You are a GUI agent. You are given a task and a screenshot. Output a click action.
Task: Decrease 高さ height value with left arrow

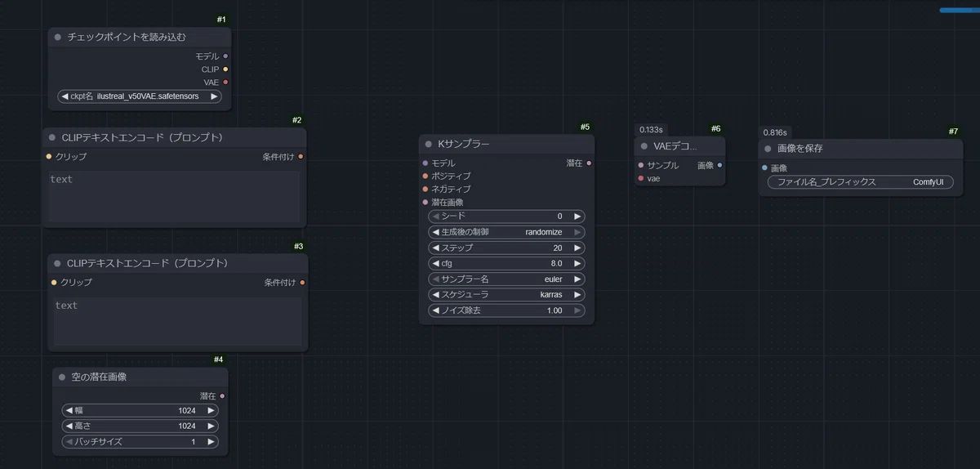click(69, 426)
